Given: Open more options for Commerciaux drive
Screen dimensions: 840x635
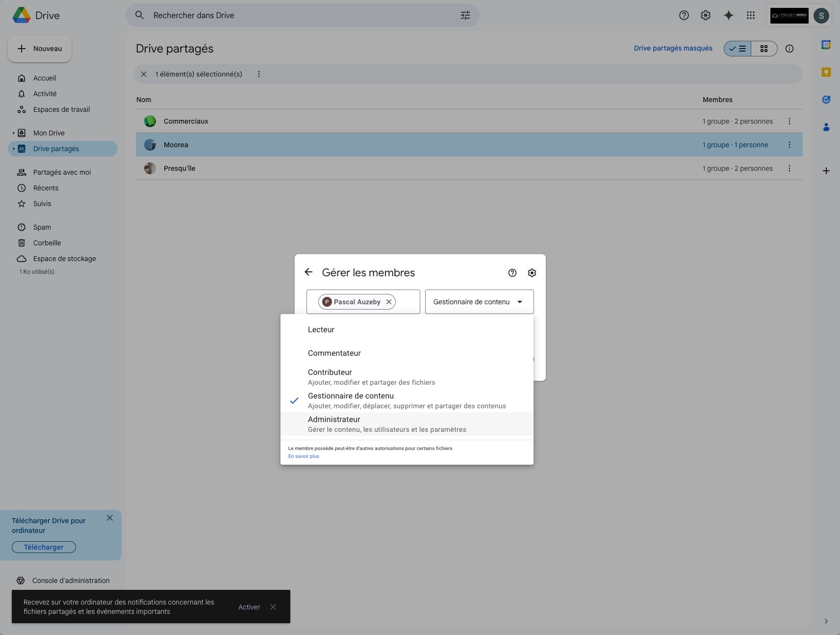Looking at the screenshot, I should pos(789,121).
